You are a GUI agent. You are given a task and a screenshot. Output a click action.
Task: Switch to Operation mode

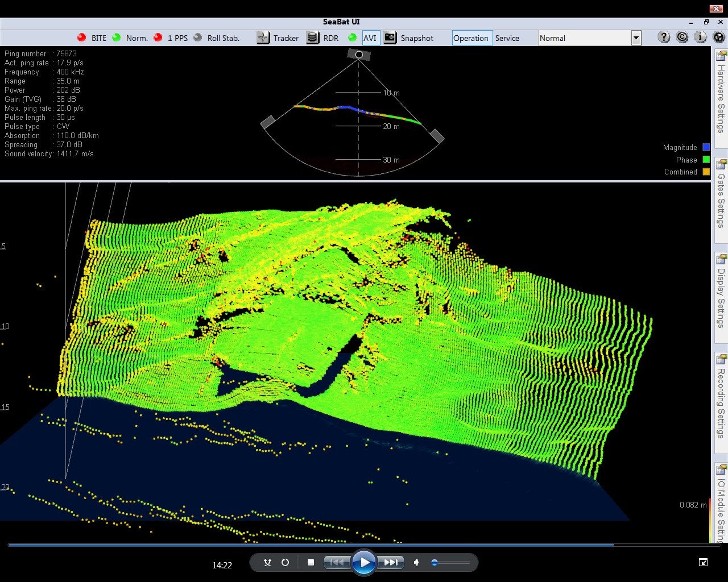pyautogui.click(x=471, y=38)
